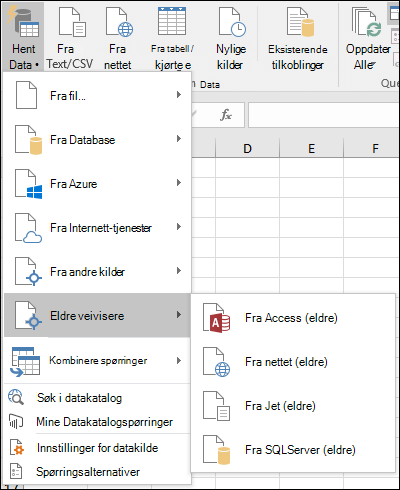Image resolution: width=400 pixels, height=490 pixels.
Task: Select the Fra Access (eldre) icon
Action: (217, 318)
